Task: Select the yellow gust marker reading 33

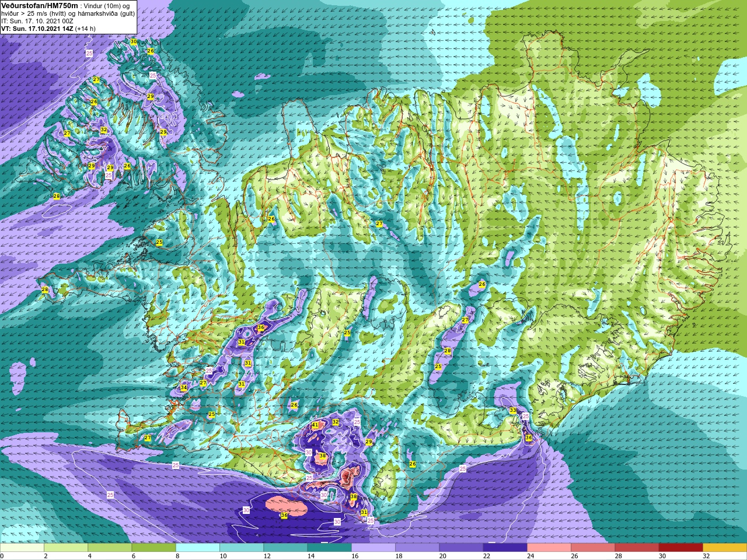Action: coord(513,411)
